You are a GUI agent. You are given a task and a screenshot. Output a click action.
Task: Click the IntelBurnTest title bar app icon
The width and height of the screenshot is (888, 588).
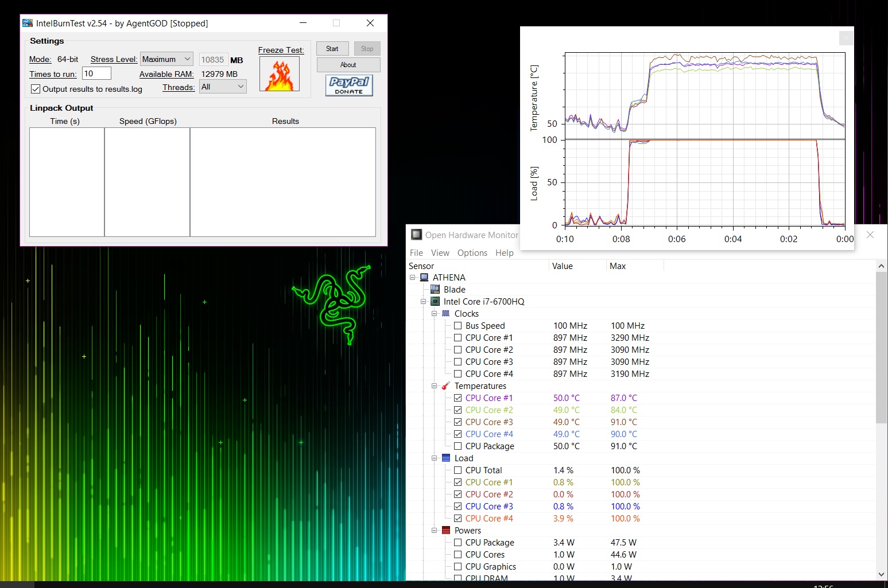pos(28,23)
